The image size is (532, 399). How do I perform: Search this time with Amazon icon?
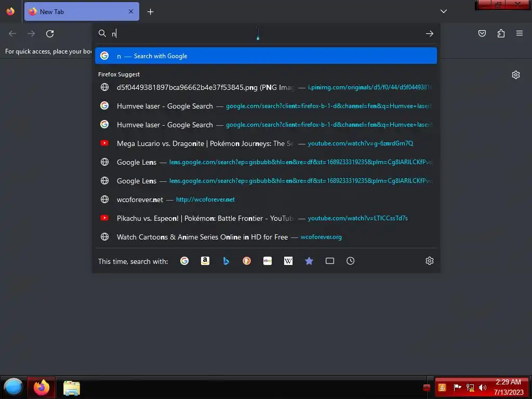pos(205,261)
